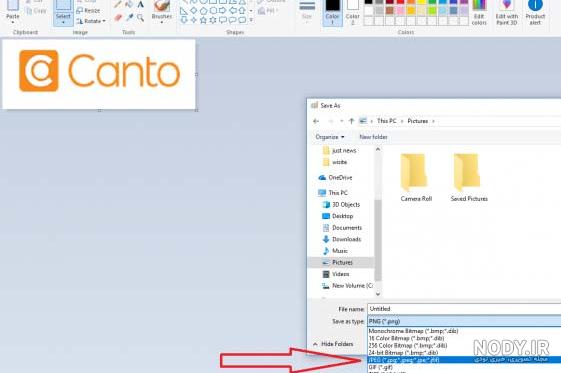Select Music in navigation pane
This screenshot has height=373, width=561.
[335, 251]
